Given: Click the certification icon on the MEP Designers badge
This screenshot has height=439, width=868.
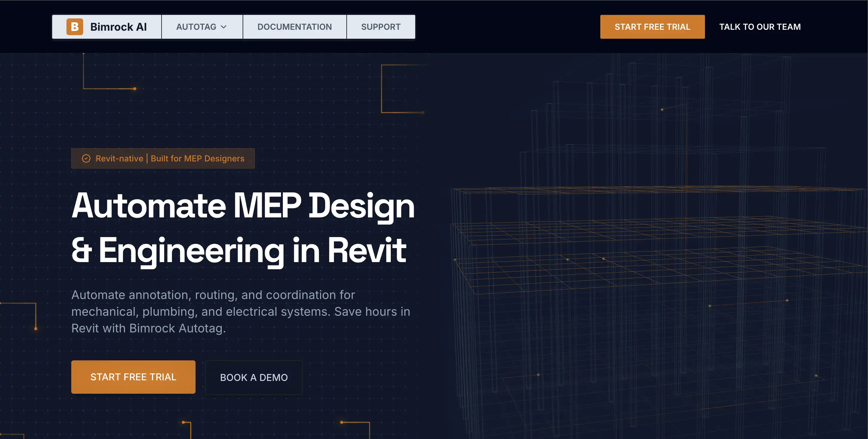Looking at the screenshot, I should 87,158.
